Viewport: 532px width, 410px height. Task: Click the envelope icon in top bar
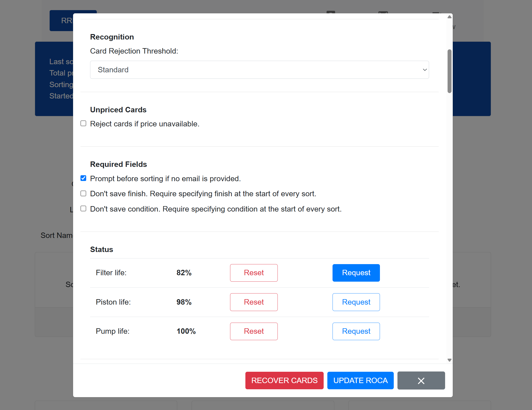(383, 12)
